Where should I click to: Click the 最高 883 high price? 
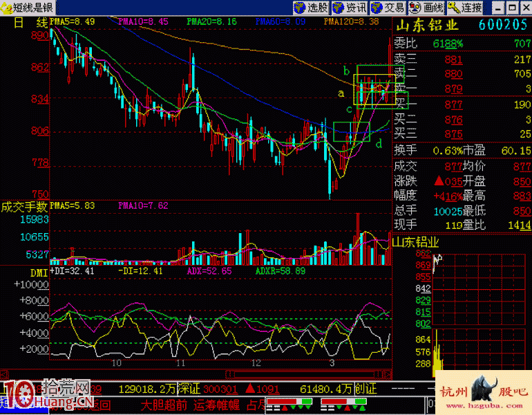tap(522, 196)
